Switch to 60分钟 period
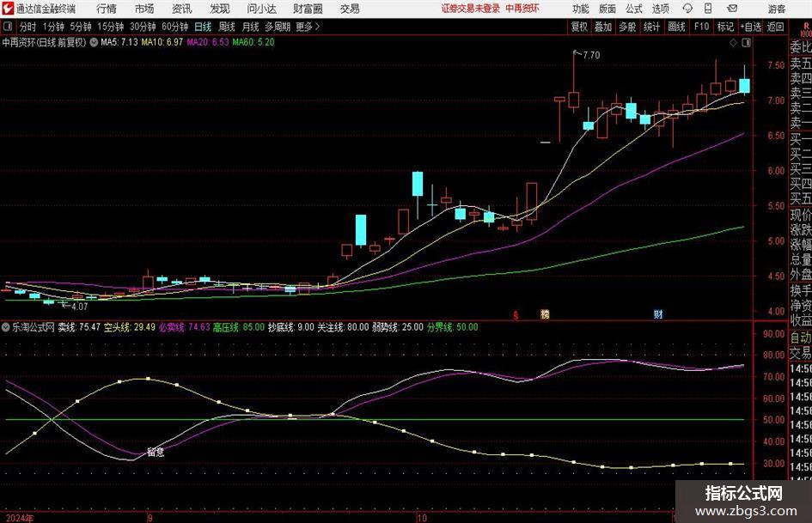Screen dimensions: 812x523 [x=174, y=27]
